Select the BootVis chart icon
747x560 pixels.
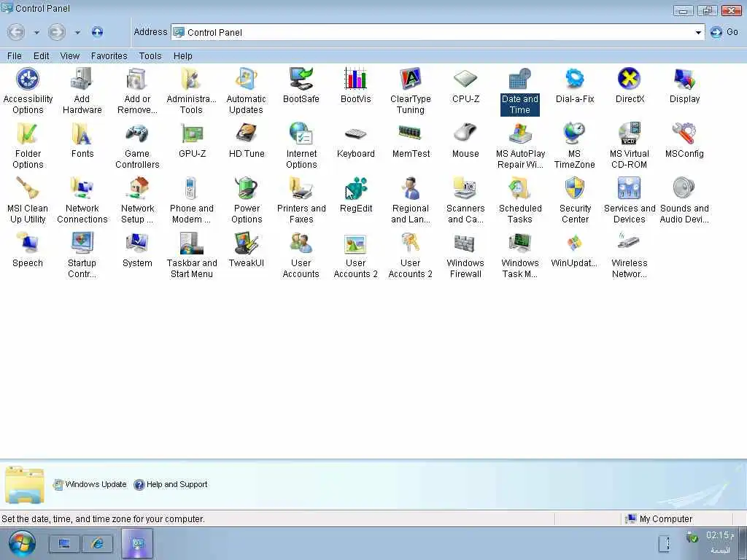click(355, 79)
